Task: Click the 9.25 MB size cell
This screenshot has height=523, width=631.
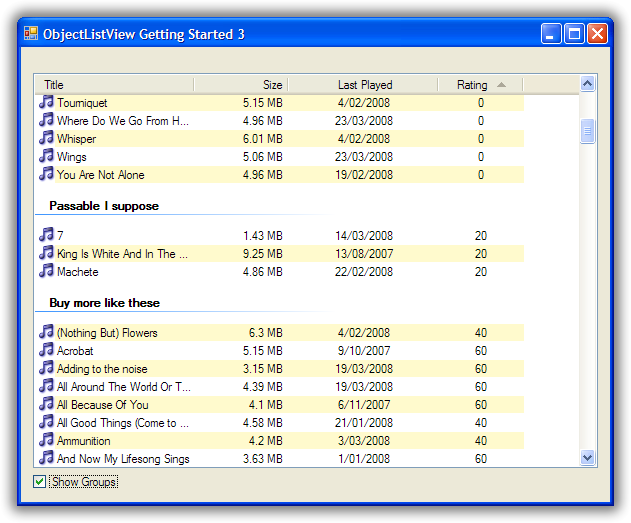Action: (x=263, y=254)
